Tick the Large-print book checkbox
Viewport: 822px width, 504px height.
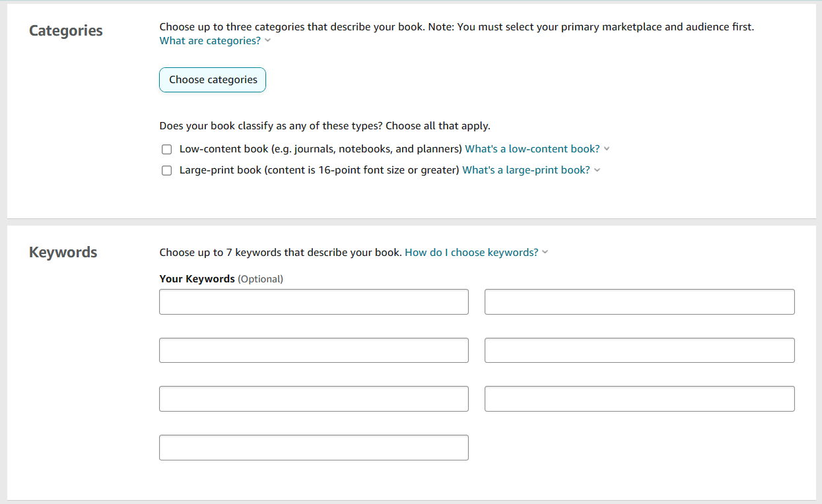click(167, 170)
